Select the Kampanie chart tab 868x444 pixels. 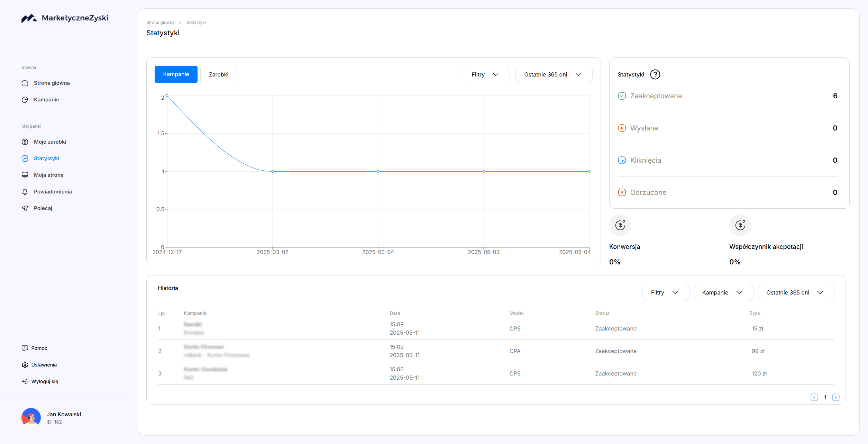click(x=176, y=74)
